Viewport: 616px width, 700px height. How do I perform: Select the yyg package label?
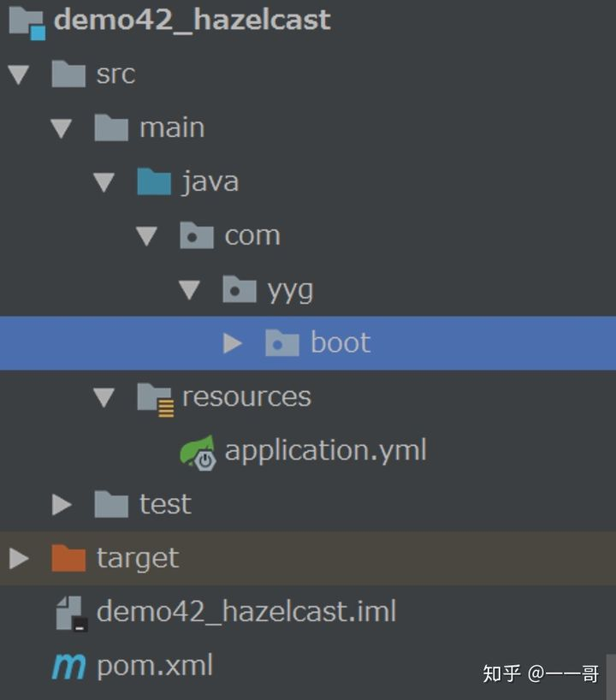pos(291,291)
